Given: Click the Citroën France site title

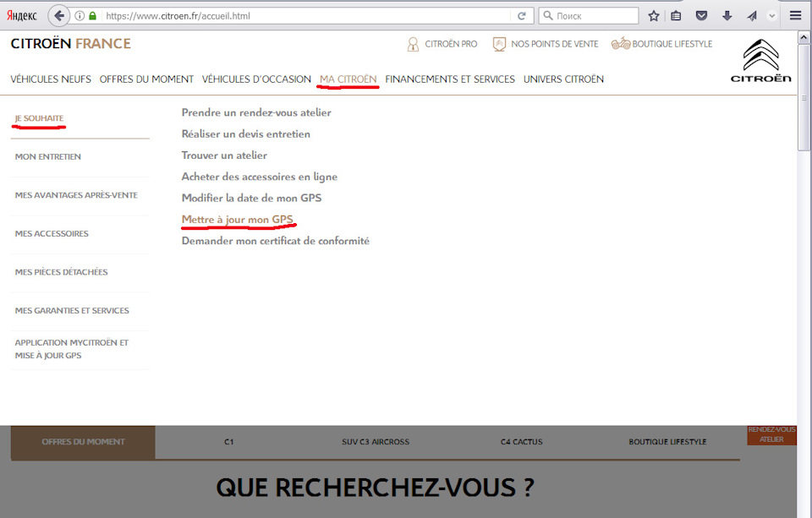Looking at the screenshot, I should (71, 43).
